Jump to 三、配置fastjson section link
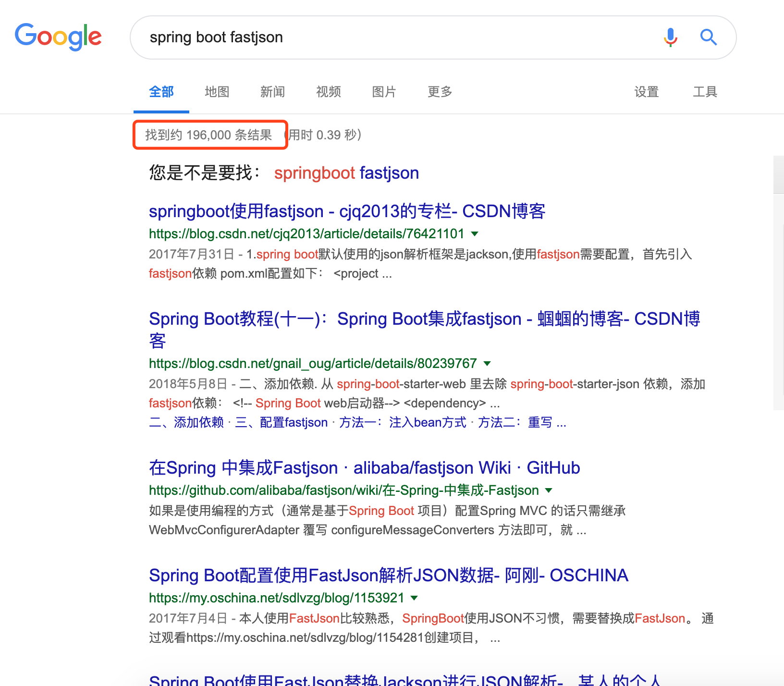This screenshot has width=784, height=686. click(282, 423)
